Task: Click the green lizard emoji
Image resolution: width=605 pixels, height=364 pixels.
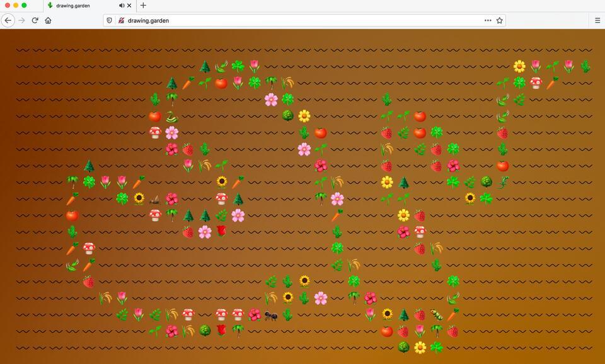Action: (502, 182)
